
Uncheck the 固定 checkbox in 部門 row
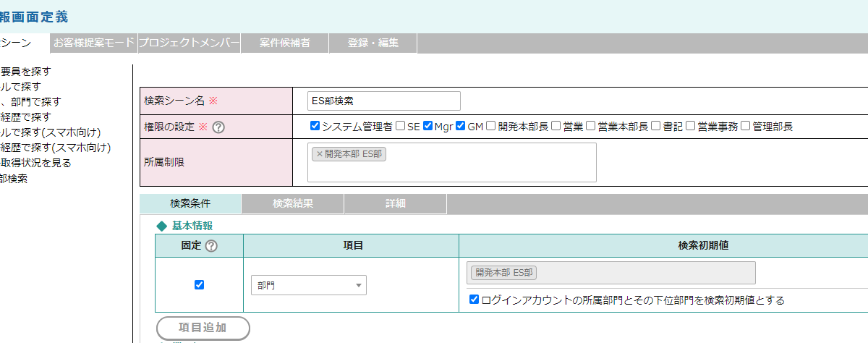tap(200, 284)
